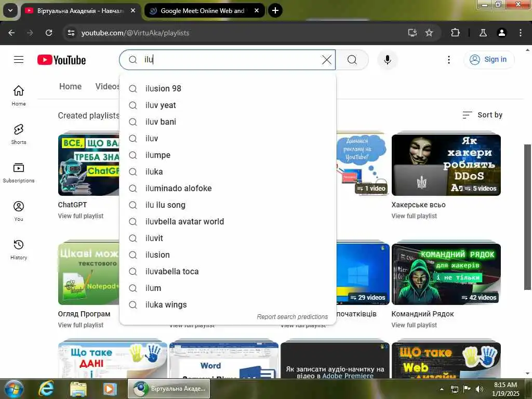Click the magnifier search button

(352, 60)
